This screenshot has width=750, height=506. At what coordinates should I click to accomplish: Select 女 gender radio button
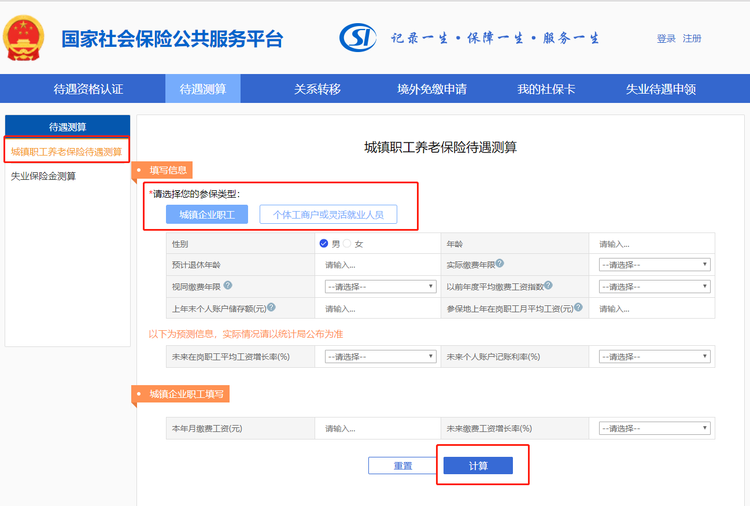pos(348,243)
